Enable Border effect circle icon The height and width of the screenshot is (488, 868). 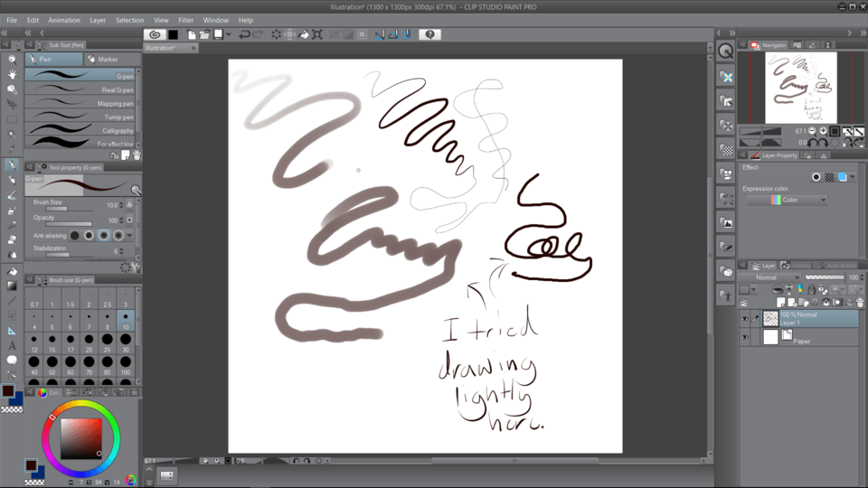click(816, 177)
